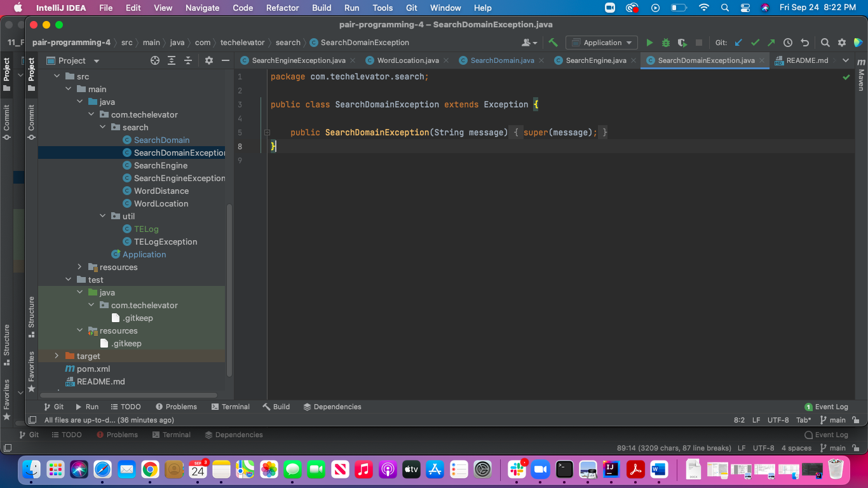Click the UTF-8 encoding in the front window status bar

pyautogui.click(x=778, y=420)
